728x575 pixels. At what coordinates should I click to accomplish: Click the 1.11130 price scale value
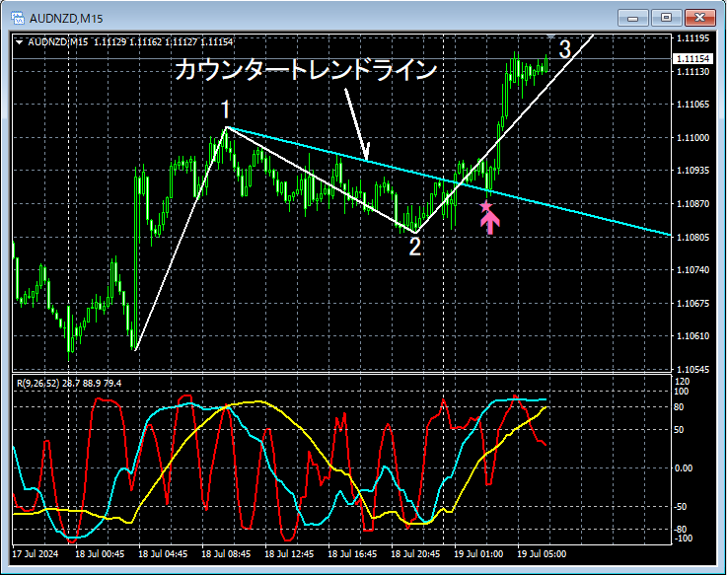693,71
